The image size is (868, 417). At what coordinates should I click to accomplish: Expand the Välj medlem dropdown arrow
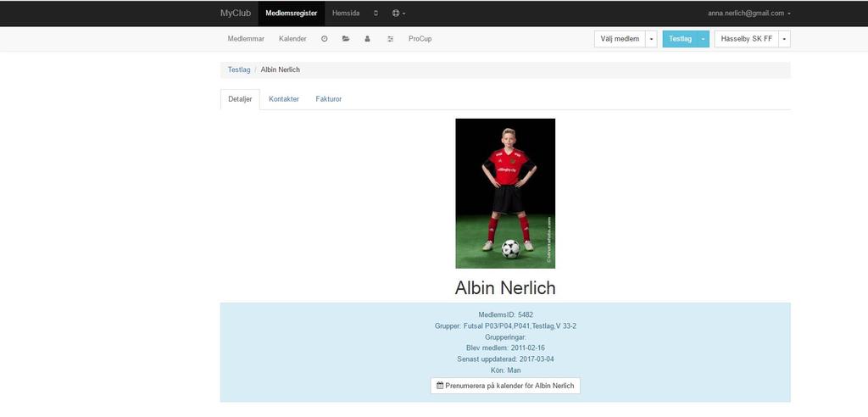(x=652, y=39)
